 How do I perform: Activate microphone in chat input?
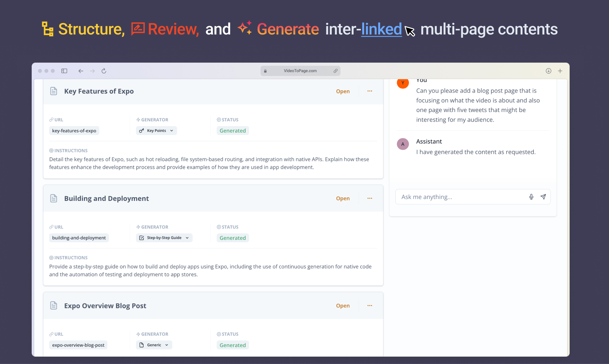531,197
